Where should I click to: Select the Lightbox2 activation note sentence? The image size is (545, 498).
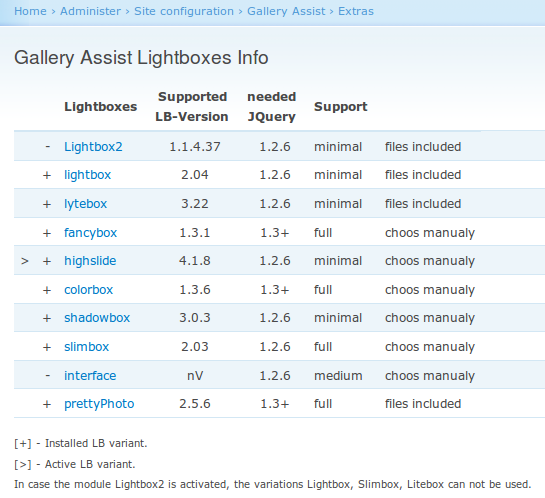click(x=272, y=484)
